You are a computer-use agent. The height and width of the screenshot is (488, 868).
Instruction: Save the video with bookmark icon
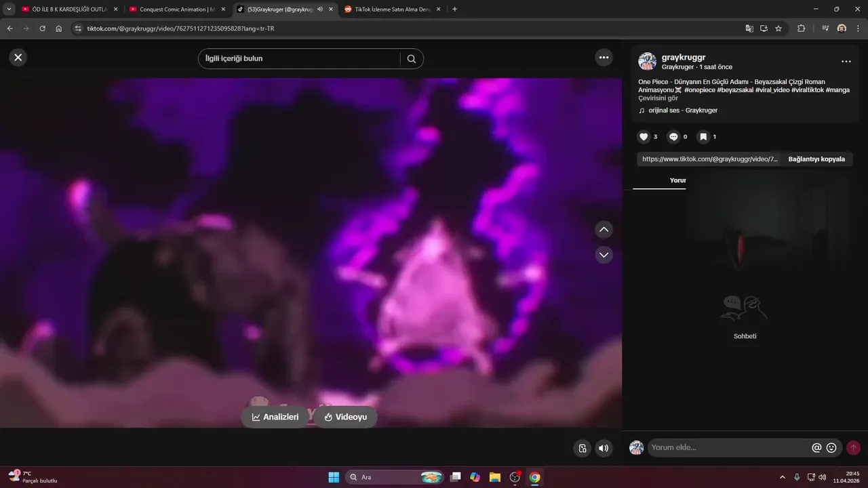click(703, 137)
